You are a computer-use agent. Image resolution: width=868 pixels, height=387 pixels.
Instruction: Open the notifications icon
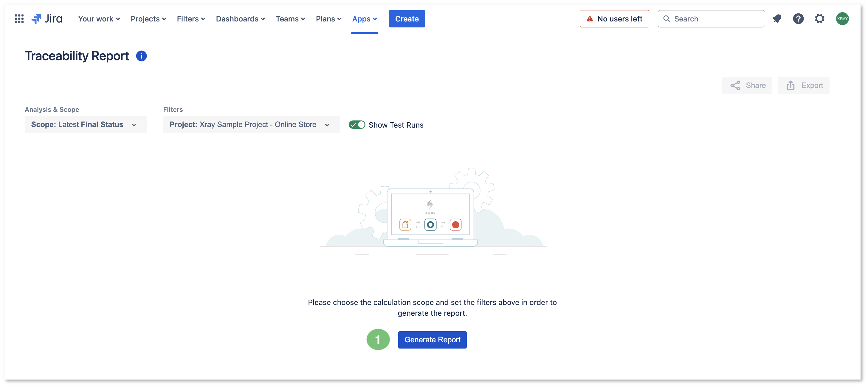click(x=777, y=19)
